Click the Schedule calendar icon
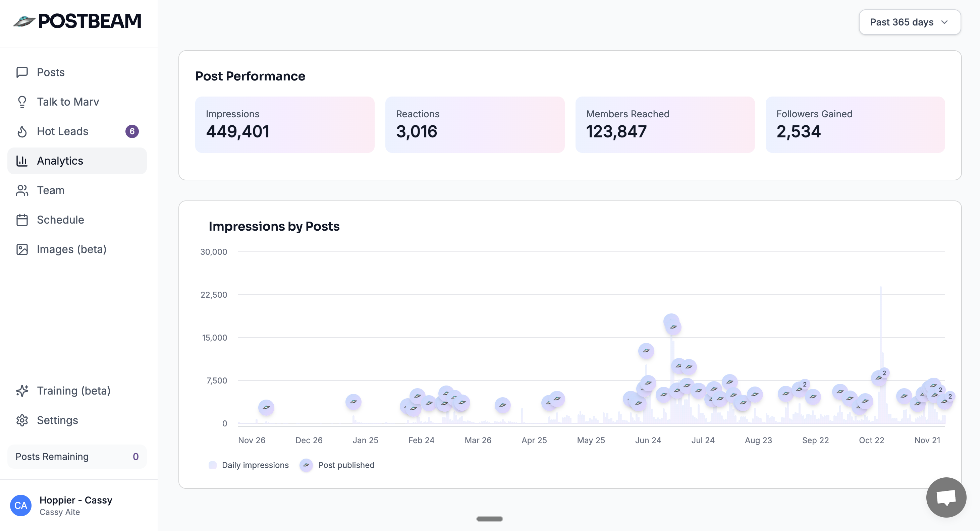The height and width of the screenshot is (531, 980). click(22, 220)
